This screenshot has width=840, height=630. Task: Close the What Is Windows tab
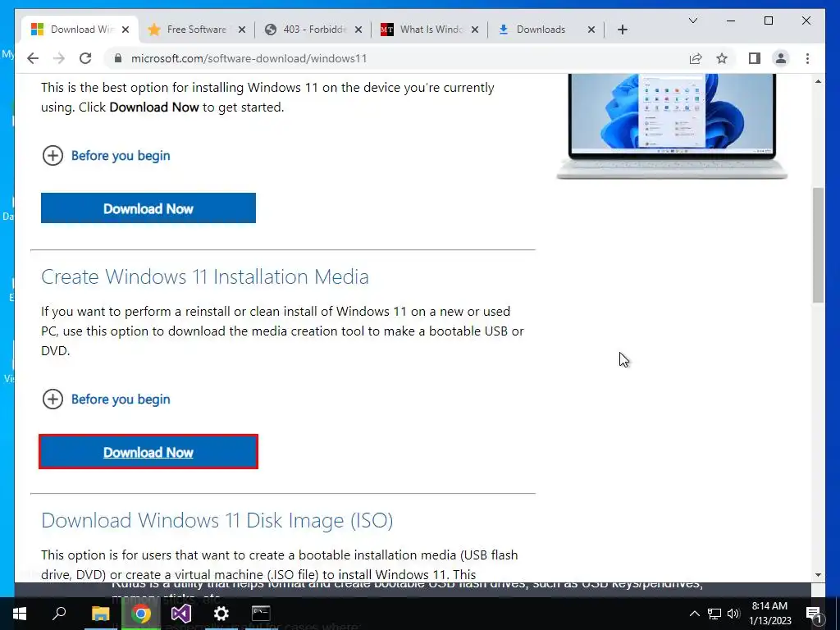[x=475, y=30]
